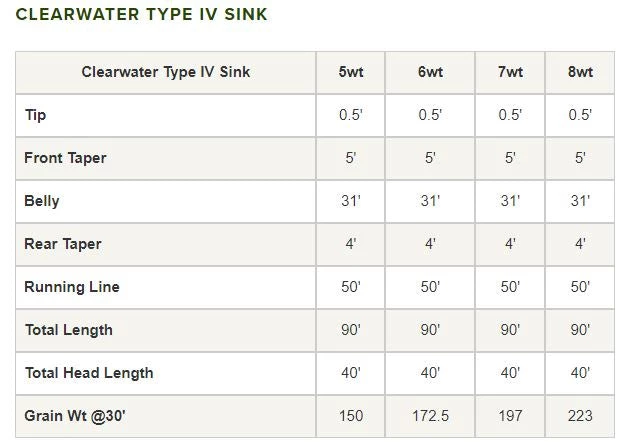Select the Total Length row label
The image size is (626, 442).
(68, 330)
